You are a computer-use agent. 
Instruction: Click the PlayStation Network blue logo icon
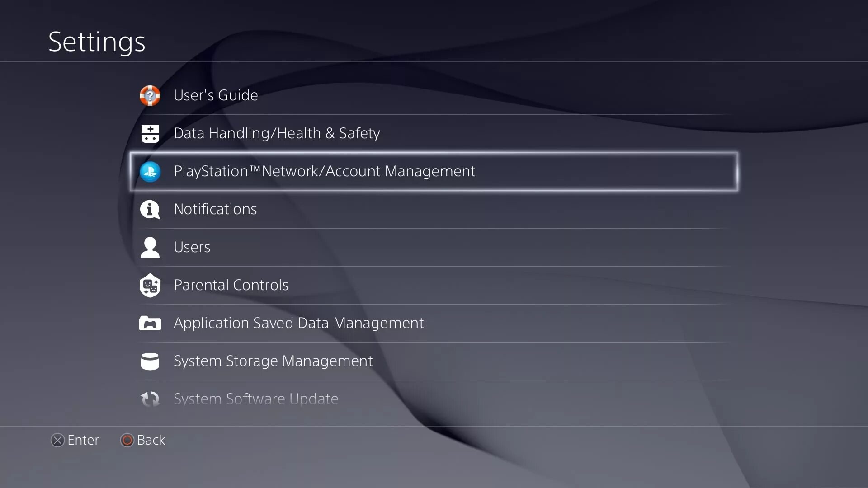(x=150, y=172)
